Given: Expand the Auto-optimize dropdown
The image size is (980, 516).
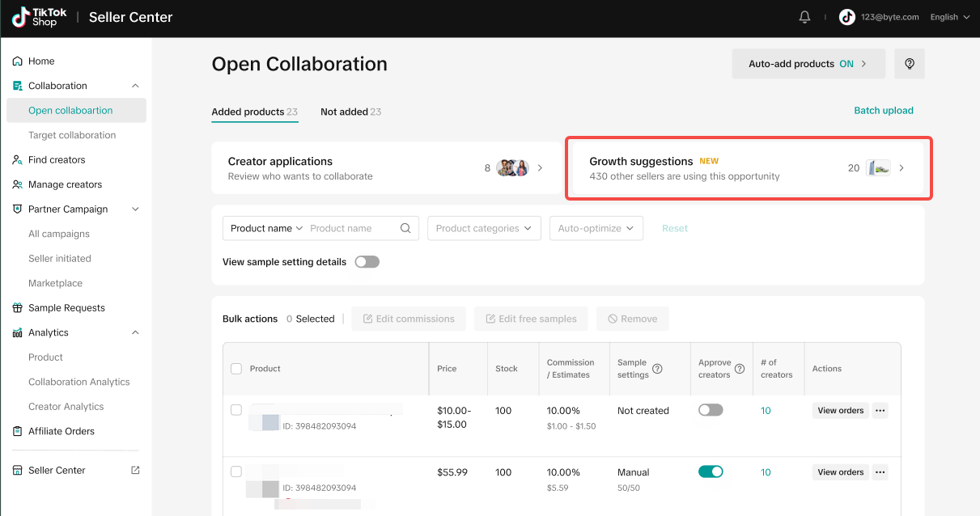Looking at the screenshot, I should pyautogui.click(x=596, y=228).
